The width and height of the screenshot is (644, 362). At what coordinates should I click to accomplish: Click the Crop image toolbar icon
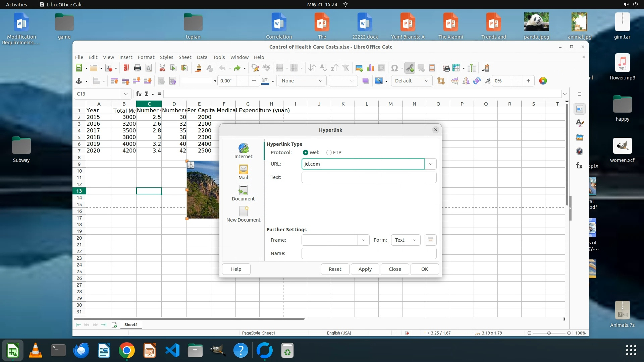click(x=441, y=81)
